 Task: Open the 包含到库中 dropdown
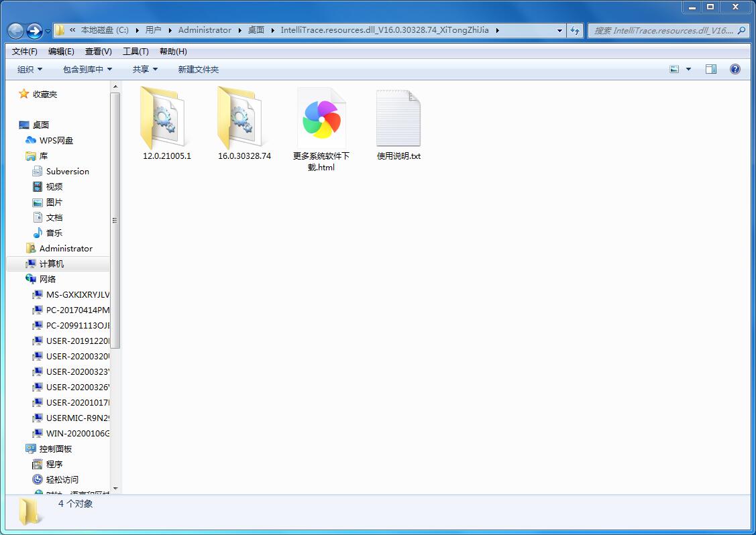[87, 70]
